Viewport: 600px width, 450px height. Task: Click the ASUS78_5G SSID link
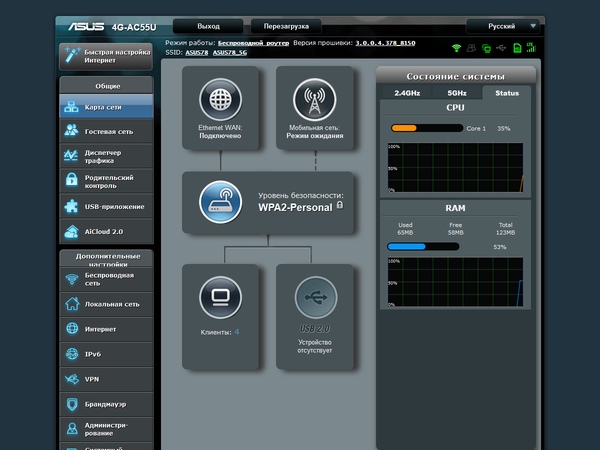point(230,52)
